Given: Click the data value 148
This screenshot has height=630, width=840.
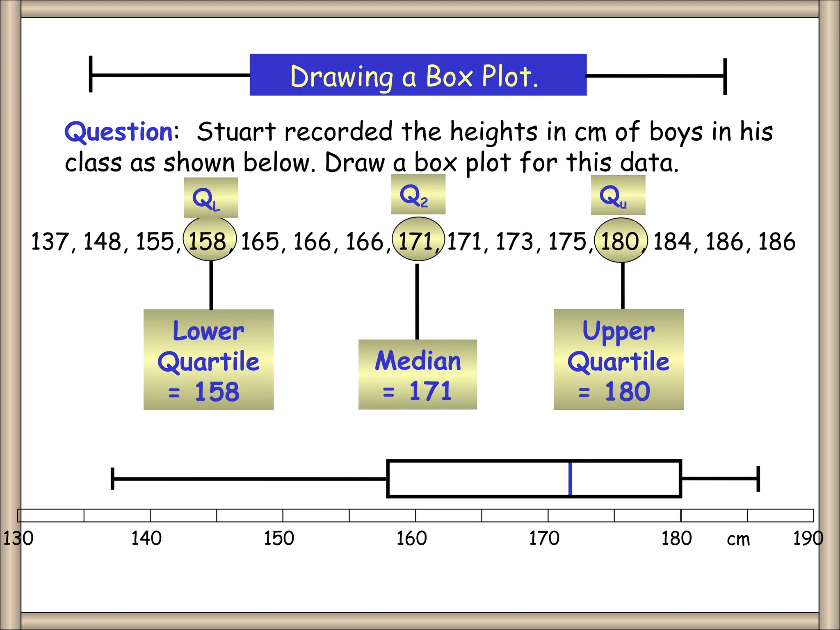Looking at the screenshot, I should click(x=102, y=241).
